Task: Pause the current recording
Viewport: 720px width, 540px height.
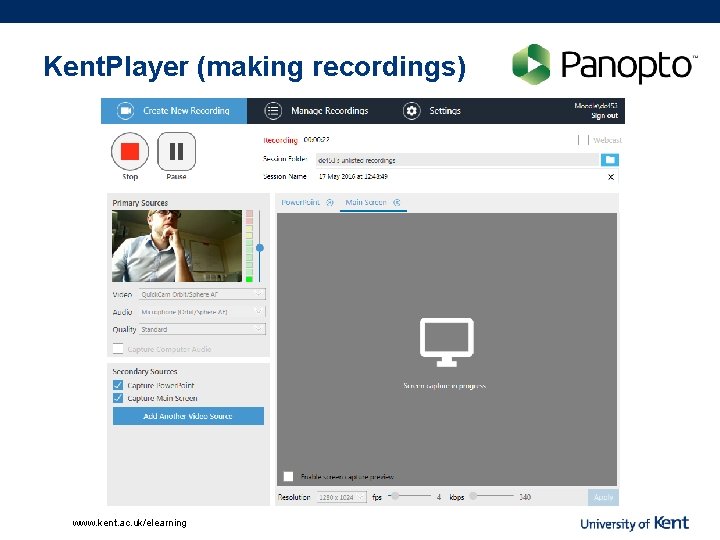Action: 176,151
